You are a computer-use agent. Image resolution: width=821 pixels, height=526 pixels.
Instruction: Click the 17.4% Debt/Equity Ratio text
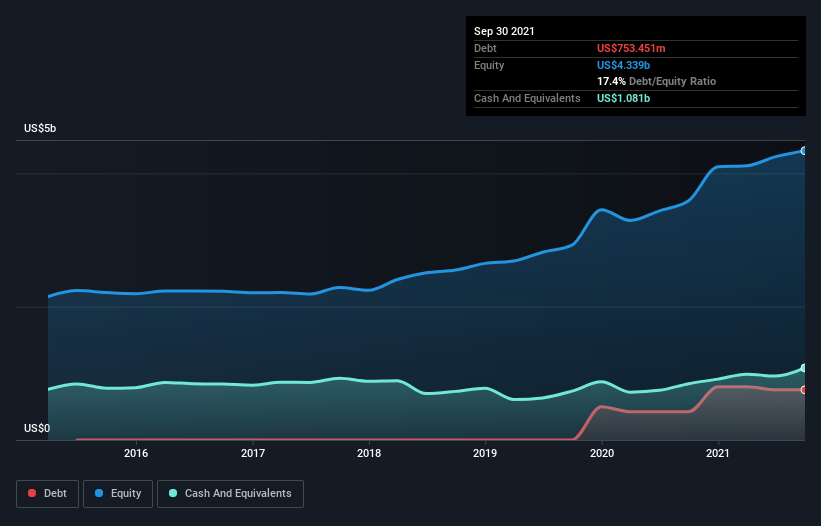coord(657,81)
